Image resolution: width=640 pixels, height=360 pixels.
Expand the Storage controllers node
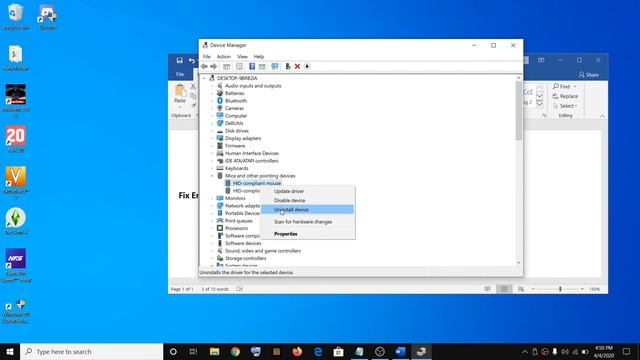[212, 258]
